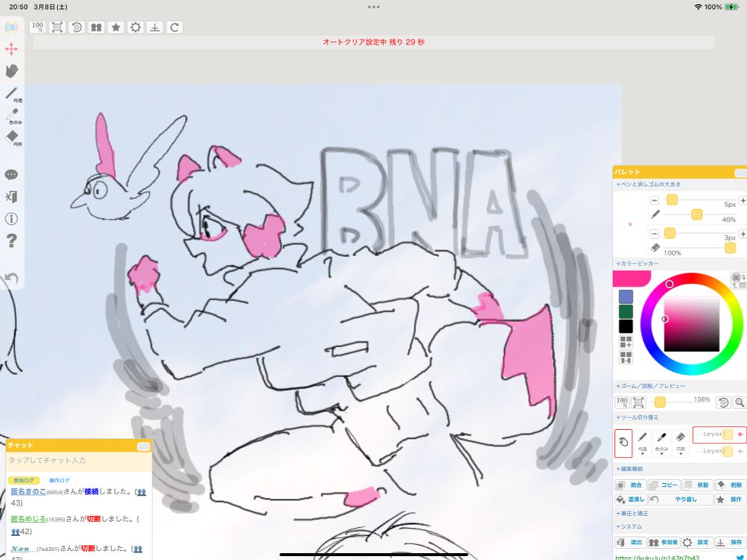Image resolution: width=747 pixels, height=560 pixels.
Task: Select the hand pan tool
Action: (x=11, y=71)
